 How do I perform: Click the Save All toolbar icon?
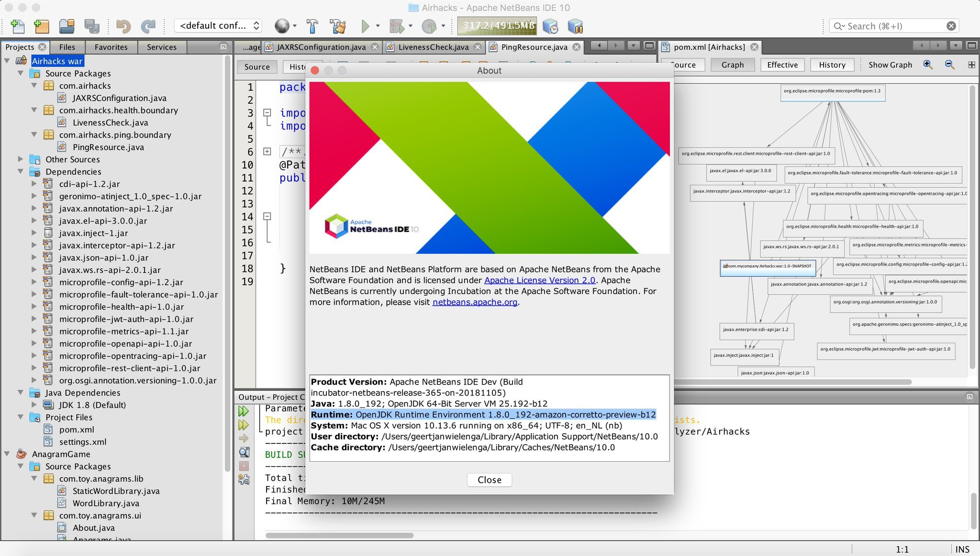[x=91, y=26]
